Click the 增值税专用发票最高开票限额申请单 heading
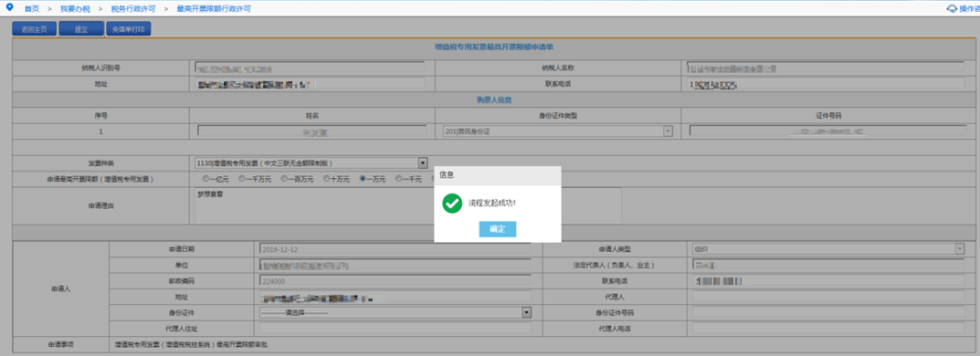The width and height of the screenshot is (980, 356). 494,47
